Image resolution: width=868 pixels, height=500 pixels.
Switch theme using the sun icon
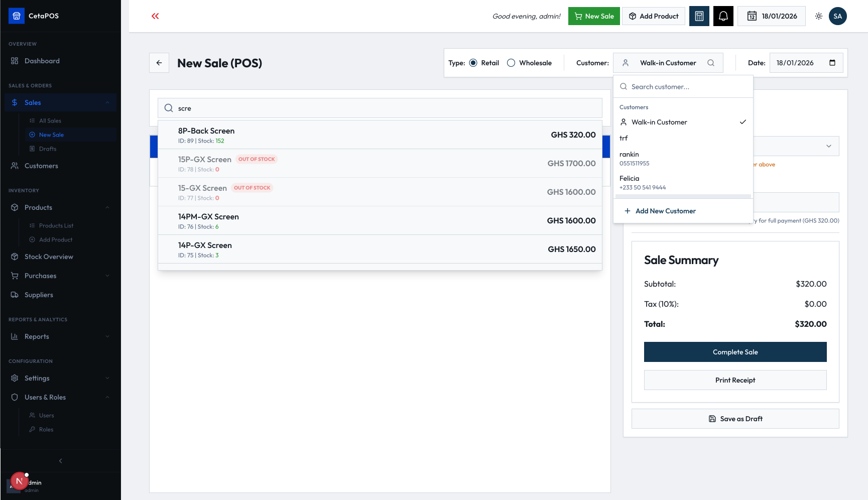[818, 16]
